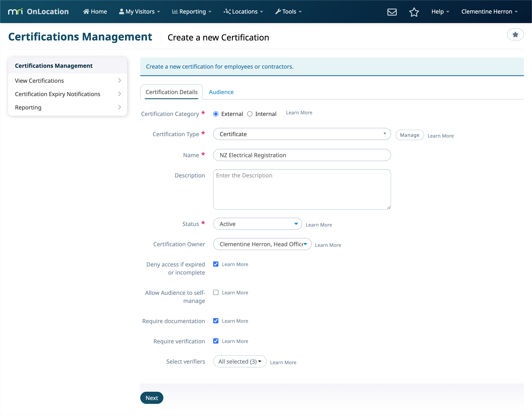The height and width of the screenshot is (416, 532).
Task: Expand Certification Expiry Notifications sidebar item
Action: point(67,94)
